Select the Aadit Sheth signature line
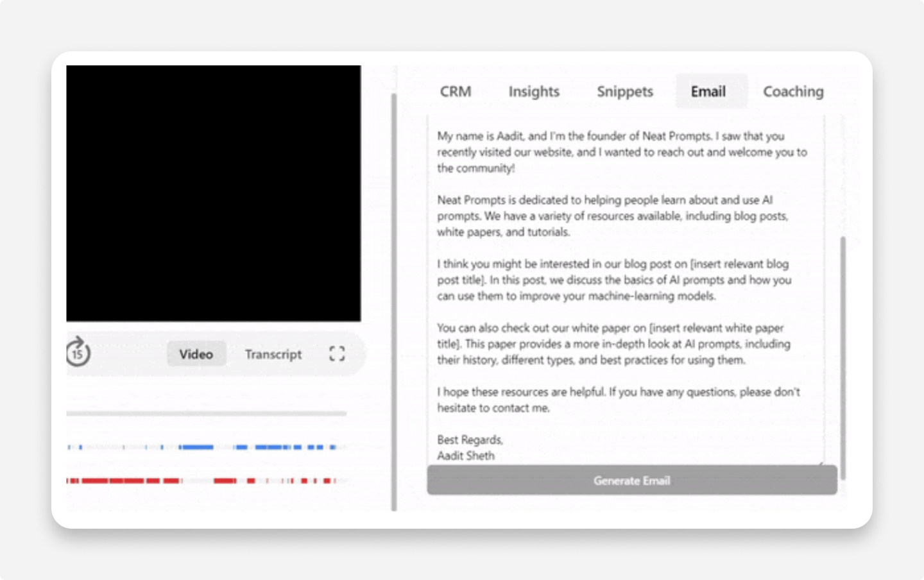This screenshot has width=924, height=580. click(x=466, y=456)
